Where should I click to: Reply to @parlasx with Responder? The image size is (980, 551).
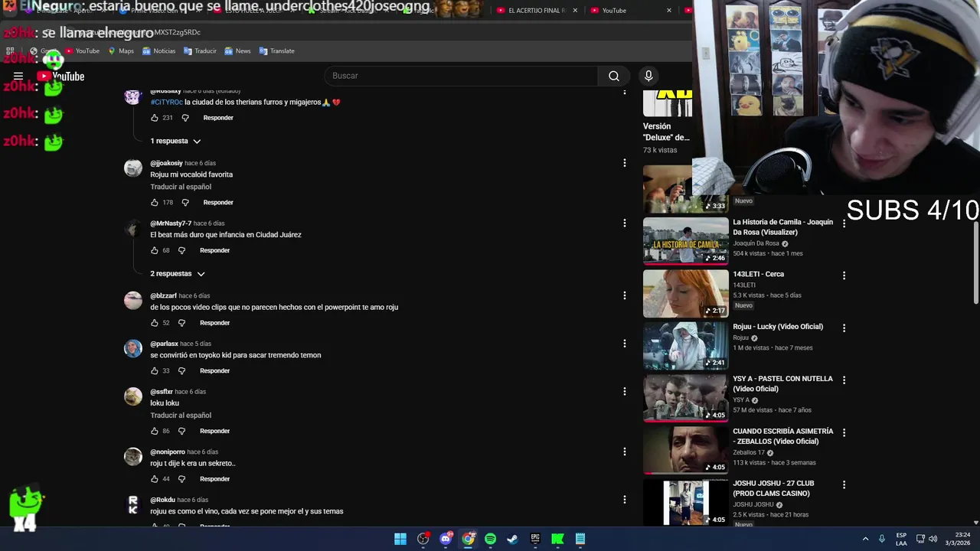(x=215, y=370)
